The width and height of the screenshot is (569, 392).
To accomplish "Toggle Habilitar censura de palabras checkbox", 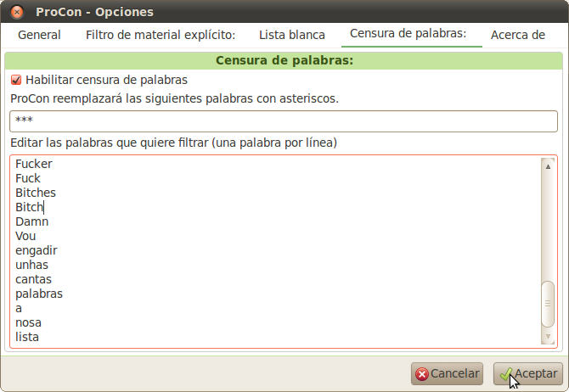I will [x=16, y=80].
